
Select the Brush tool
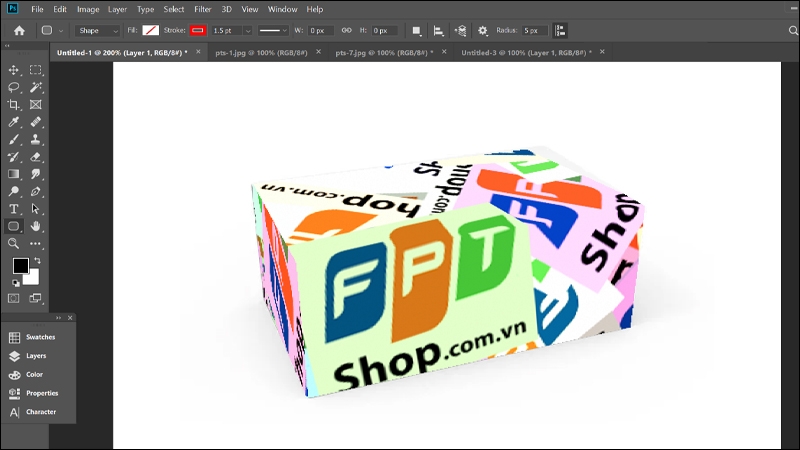point(14,139)
